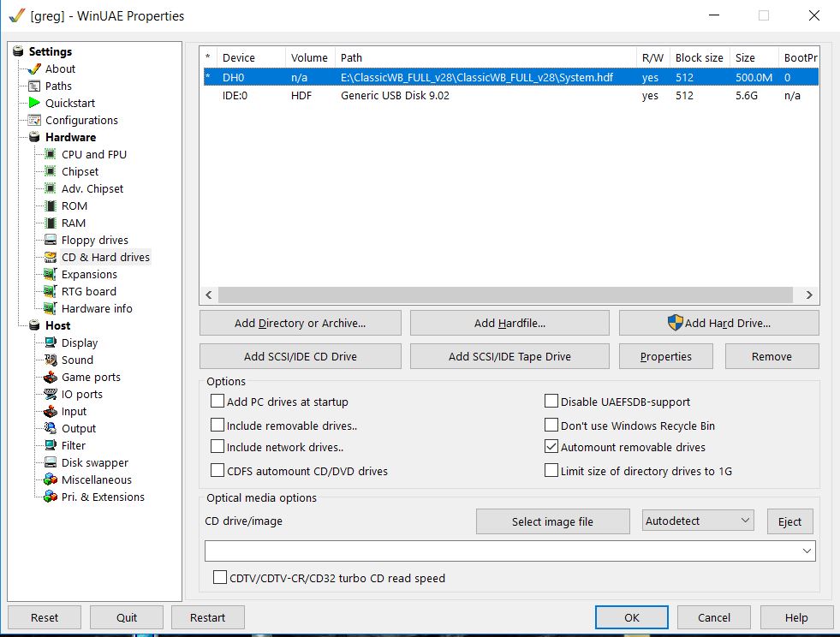
Task: Click the RAM chip icon
Action: tap(50, 223)
